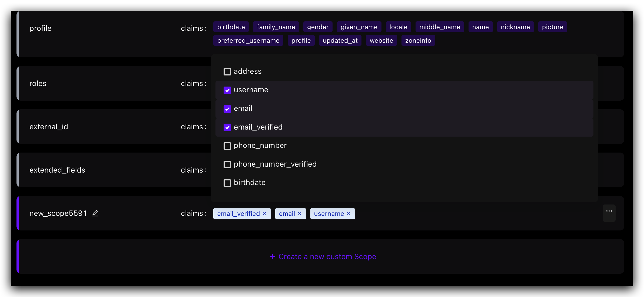Screen dimensions: 644x297
Task: Click the name claim tag
Action: coord(480,27)
